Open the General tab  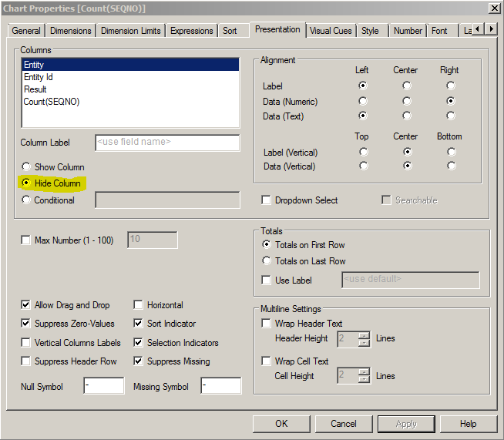(x=26, y=31)
